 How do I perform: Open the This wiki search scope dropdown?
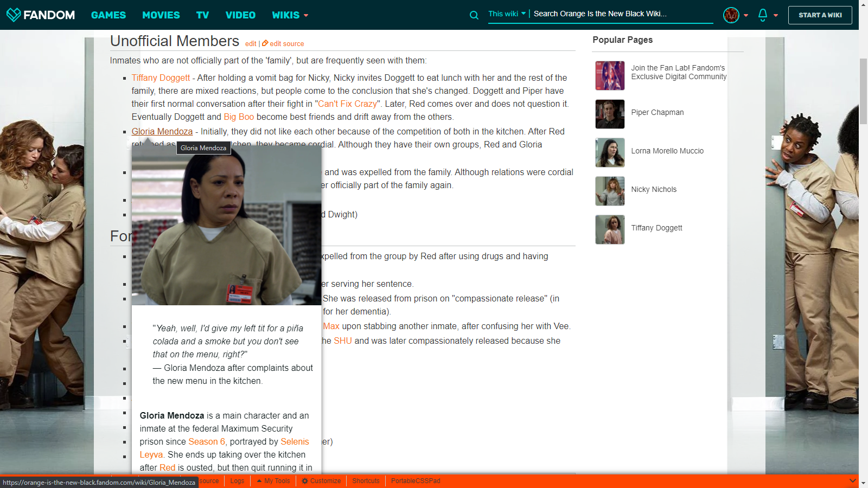pyautogui.click(x=507, y=14)
